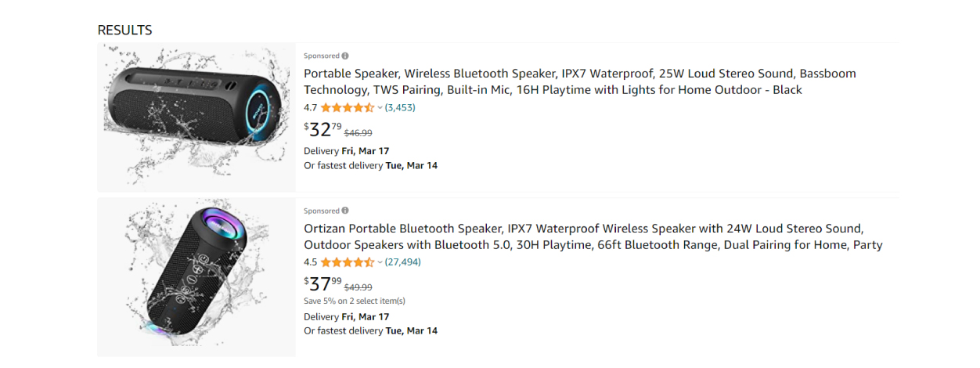Click the $49.99 strikethrough list price

tap(358, 287)
